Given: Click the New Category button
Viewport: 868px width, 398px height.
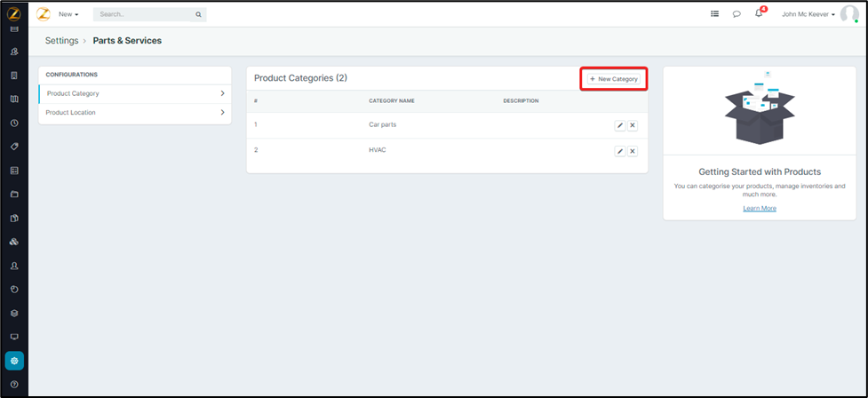Looking at the screenshot, I should [x=613, y=79].
